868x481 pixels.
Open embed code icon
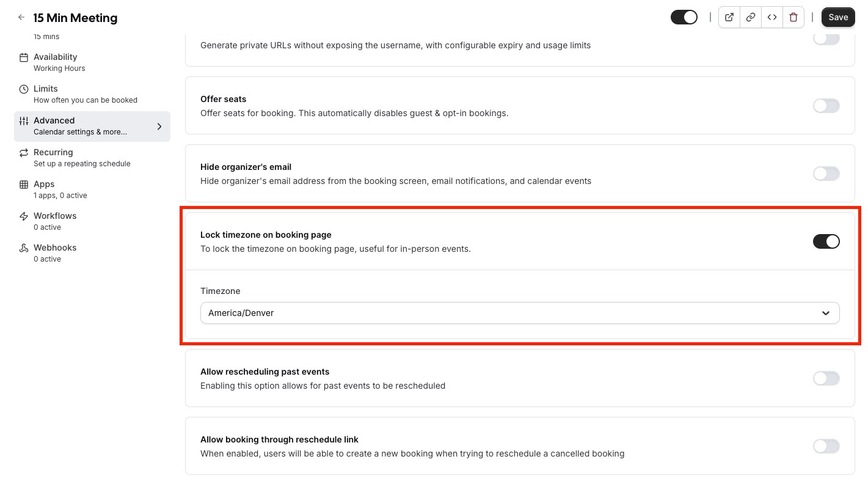click(772, 17)
